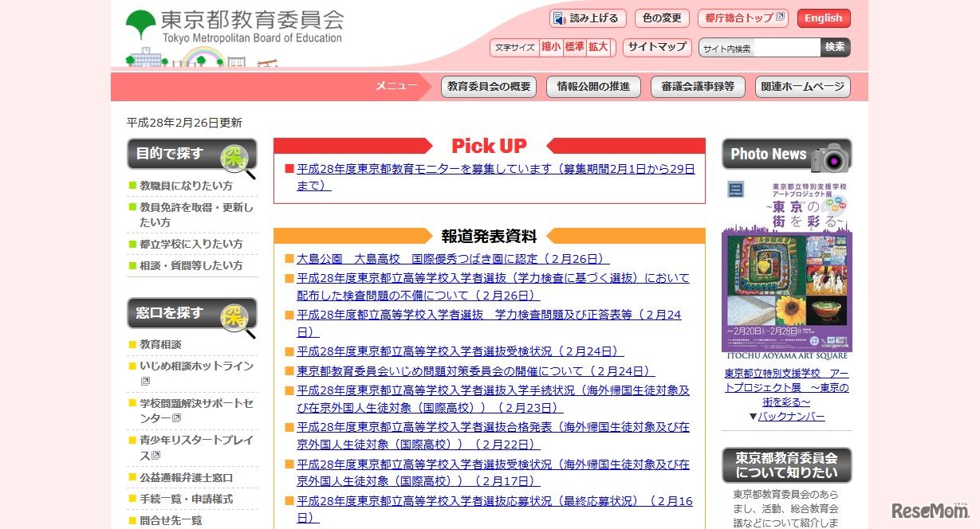980x529 pixels.
Task: Open the 教育委員会の概要 menu
Action: 489,87
